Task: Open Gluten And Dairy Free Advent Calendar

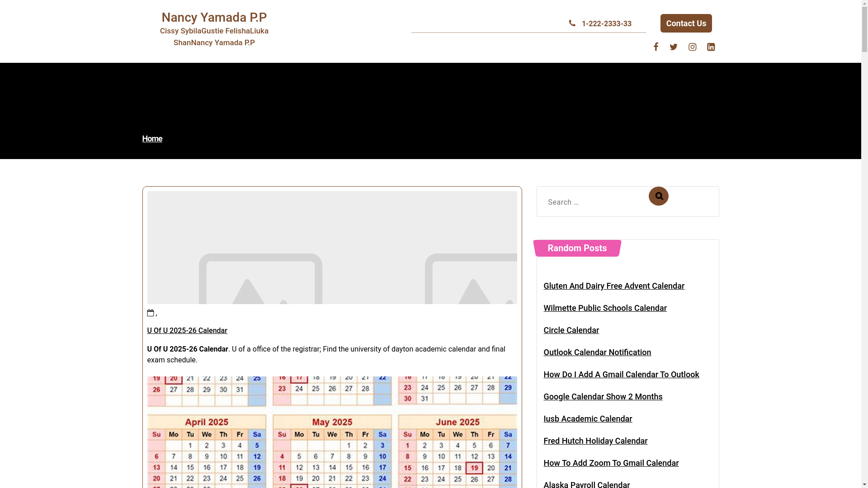Action: [x=614, y=286]
